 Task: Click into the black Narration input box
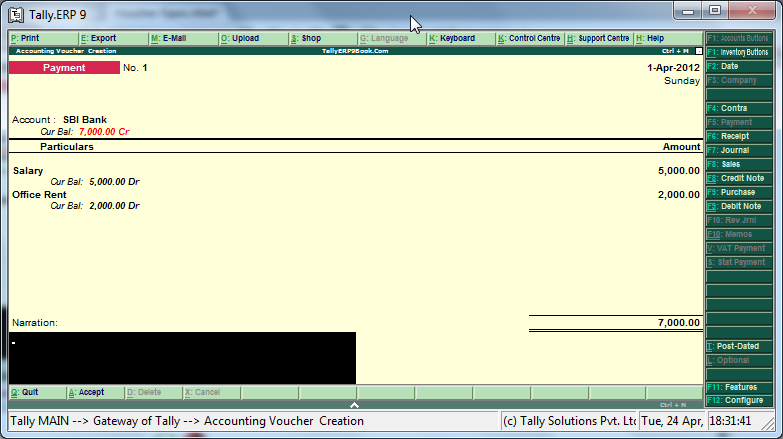(182, 358)
